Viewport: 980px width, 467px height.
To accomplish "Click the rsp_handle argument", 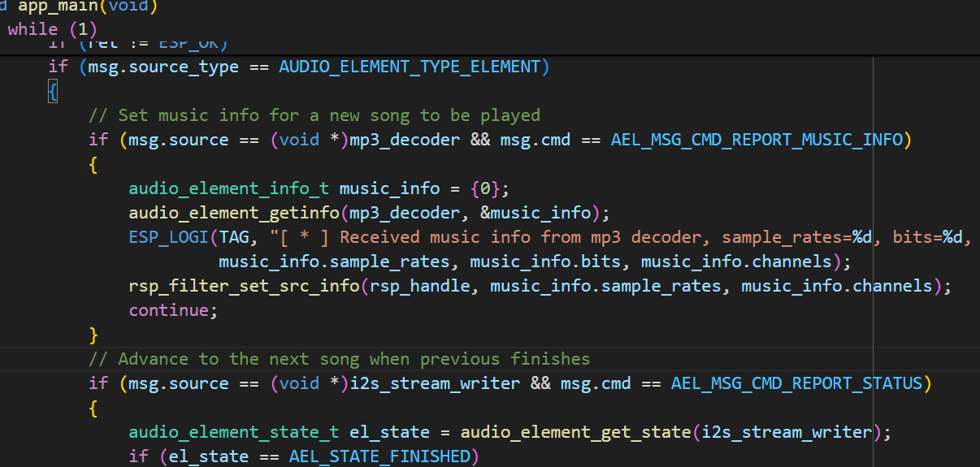I will [x=420, y=286].
